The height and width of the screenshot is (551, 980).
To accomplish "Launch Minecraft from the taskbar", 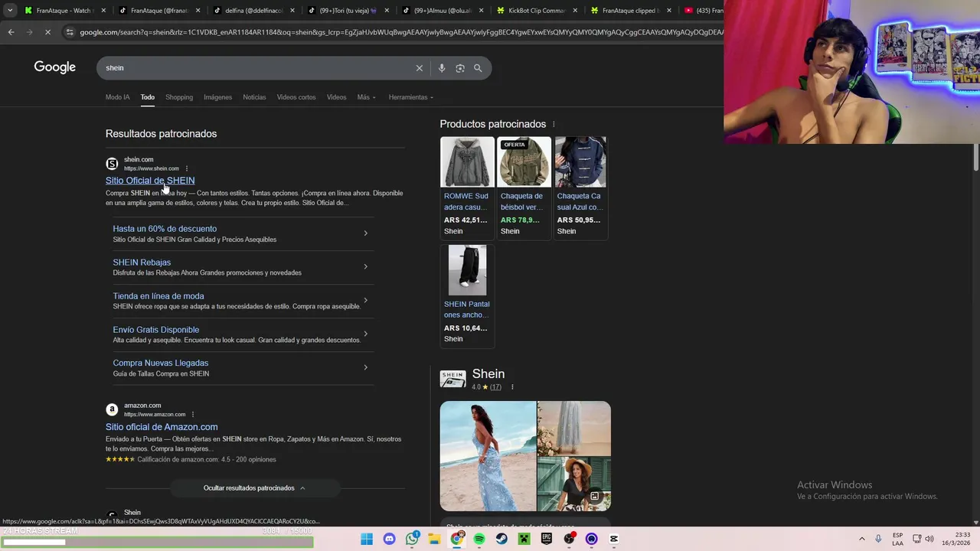I will (x=524, y=539).
